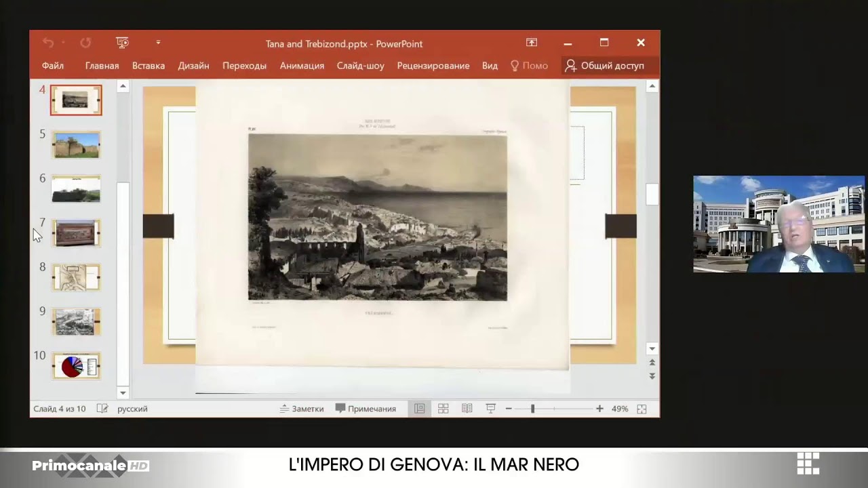Toggle the Примечания comments pane
868x488 pixels.
coord(366,409)
